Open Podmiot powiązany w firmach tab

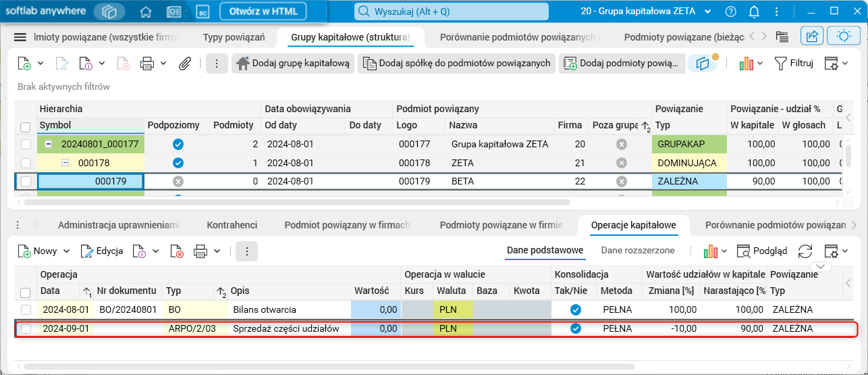(x=348, y=225)
